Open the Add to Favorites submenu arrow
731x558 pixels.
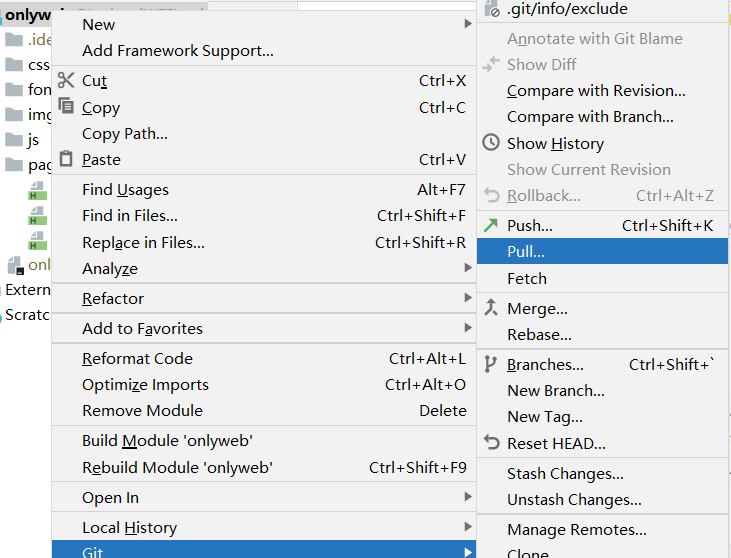[x=467, y=328]
